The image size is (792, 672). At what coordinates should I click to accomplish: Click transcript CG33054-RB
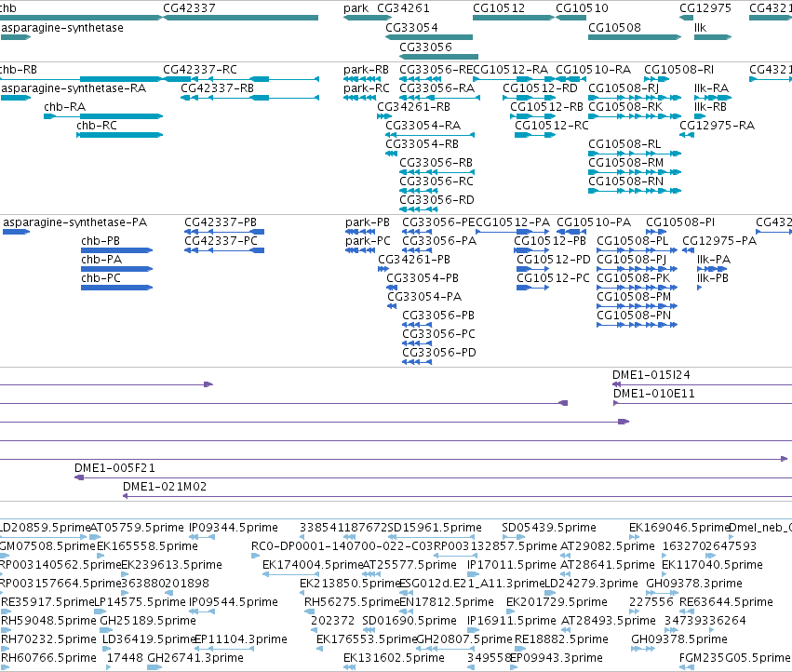[x=422, y=144]
